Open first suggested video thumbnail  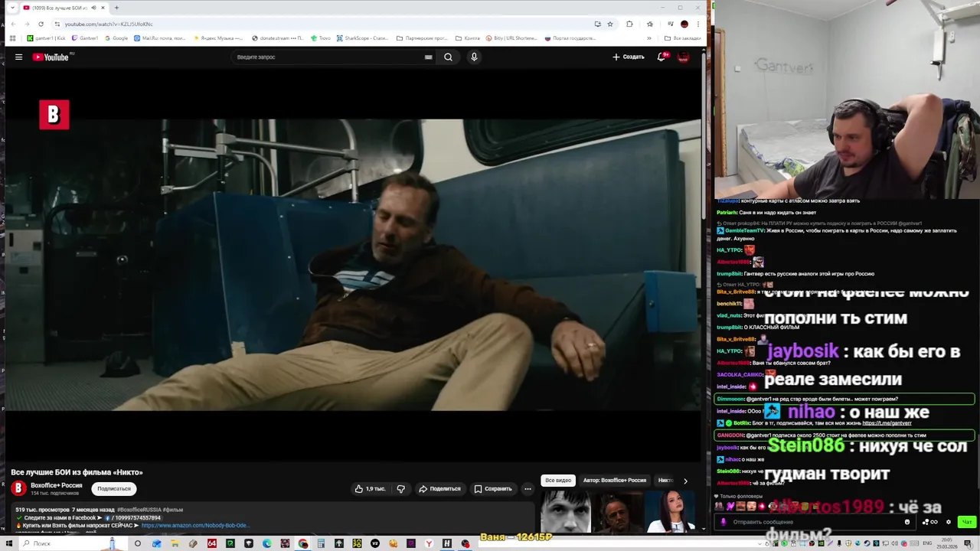coord(566,511)
